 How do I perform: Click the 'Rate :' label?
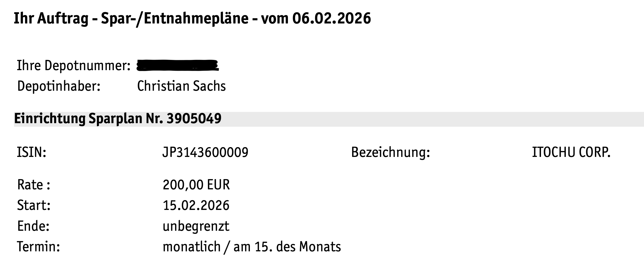[x=34, y=185]
